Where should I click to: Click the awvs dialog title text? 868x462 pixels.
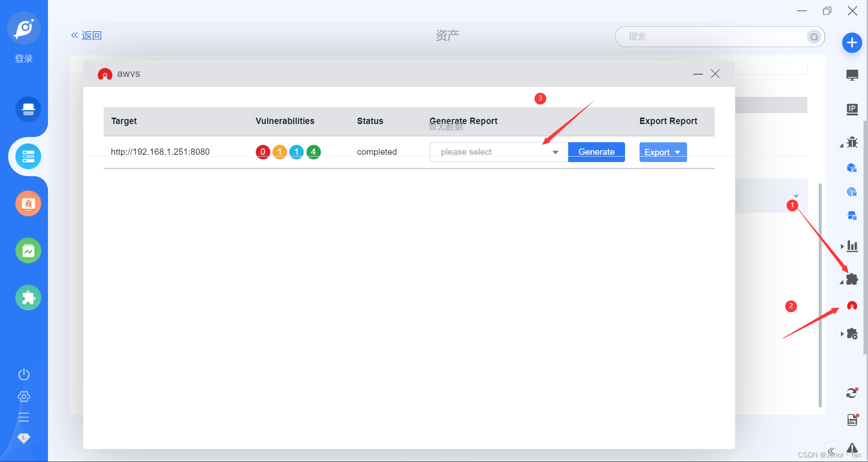(129, 74)
